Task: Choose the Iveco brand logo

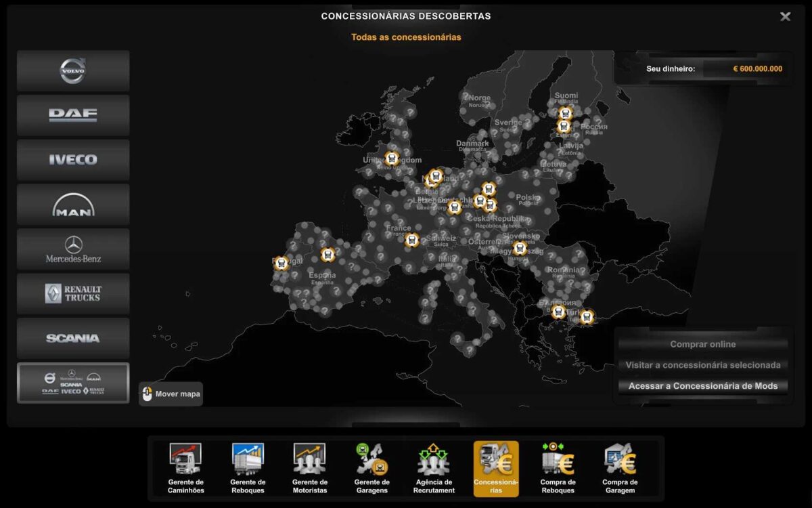Action: 73,160
